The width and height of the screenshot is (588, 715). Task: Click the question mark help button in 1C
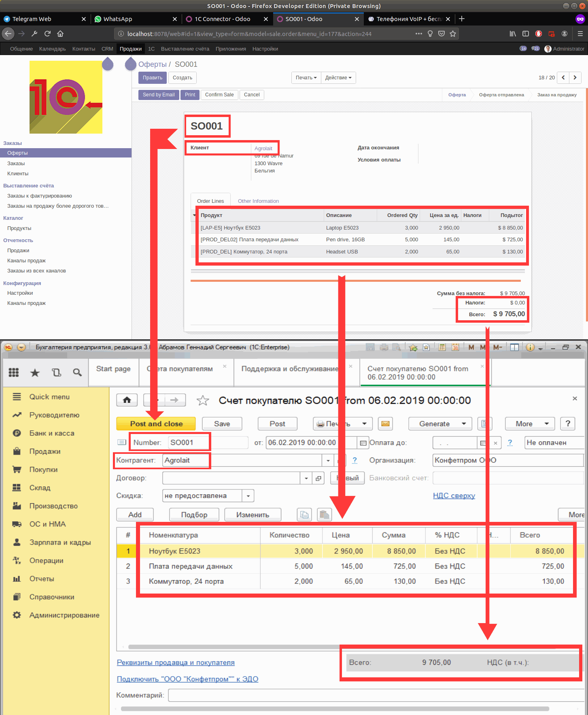tap(568, 423)
